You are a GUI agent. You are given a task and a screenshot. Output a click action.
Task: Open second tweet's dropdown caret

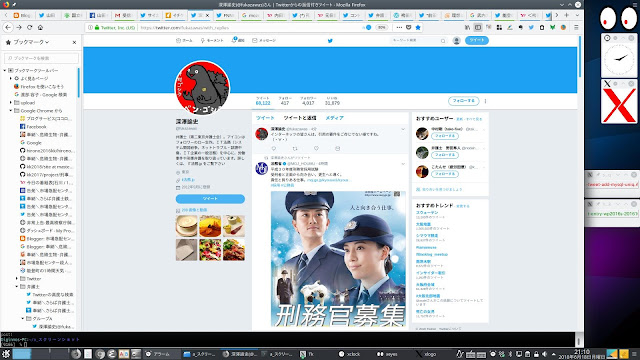click(403, 164)
